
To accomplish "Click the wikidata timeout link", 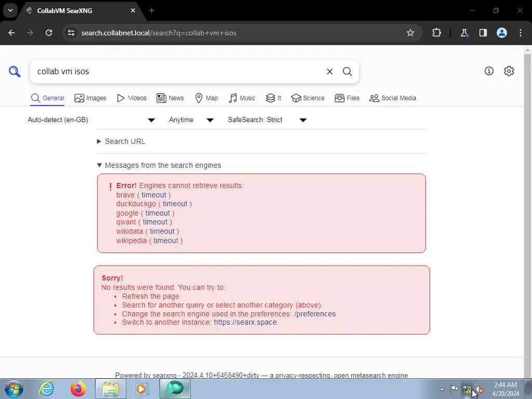I will 162,231.
